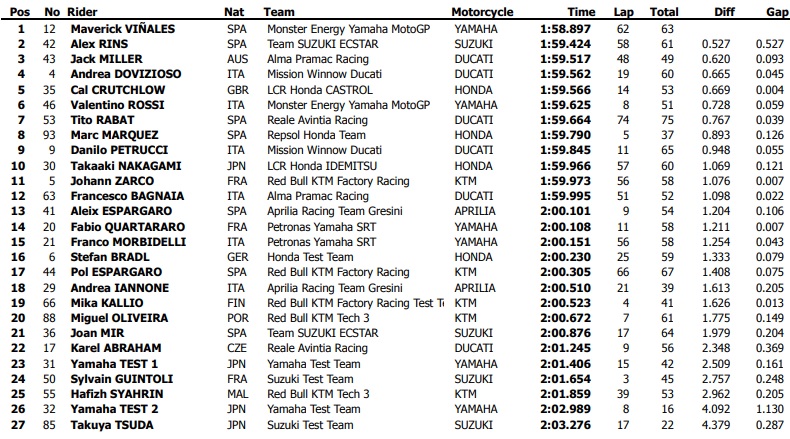This screenshot has height=439, width=790.
Task: Select rider Maverick VIÑALES name
Action: (122, 29)
